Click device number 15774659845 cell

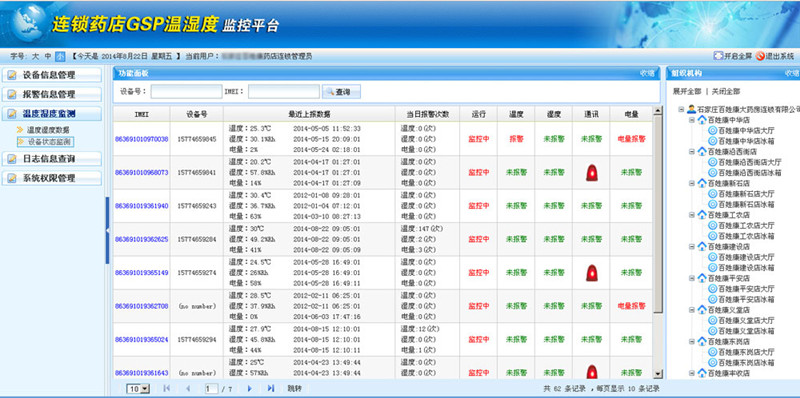point(196,139)
